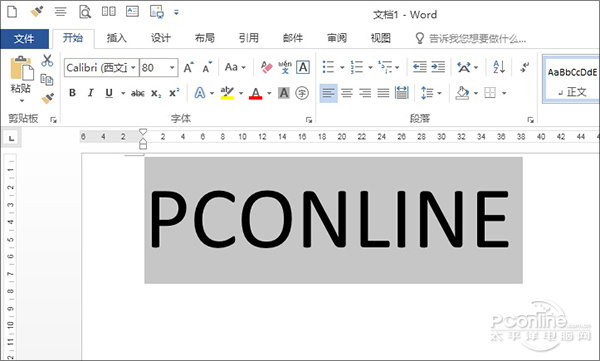600x361 pixels.
Task: Open the highlight color dropdown arrow
Action: click(x=241, y=93)
